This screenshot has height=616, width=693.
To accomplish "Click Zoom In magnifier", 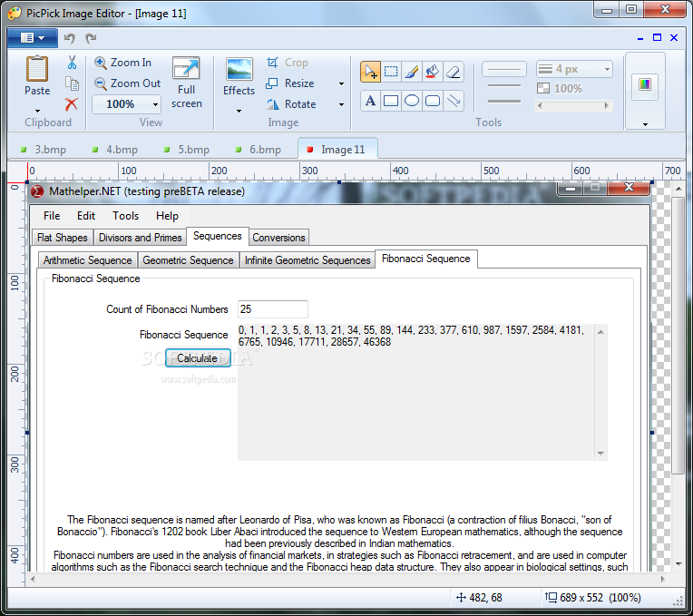I will (101, 63).
